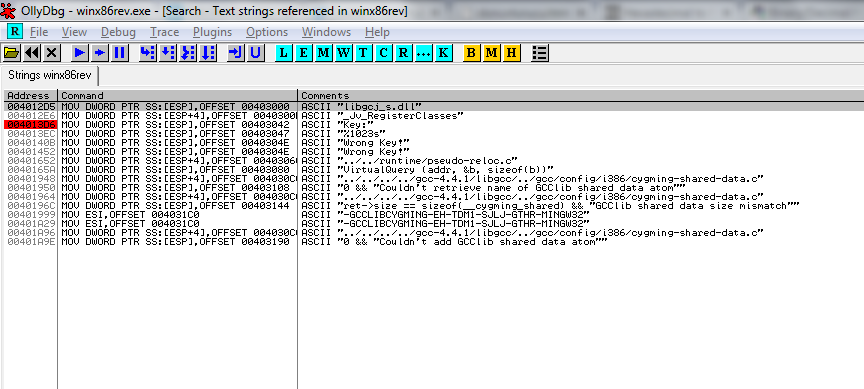Viewport: 864px width, 389px height.
Task: Click the Close program X icon
Action: pyautogui.click(x=52, y=52)
